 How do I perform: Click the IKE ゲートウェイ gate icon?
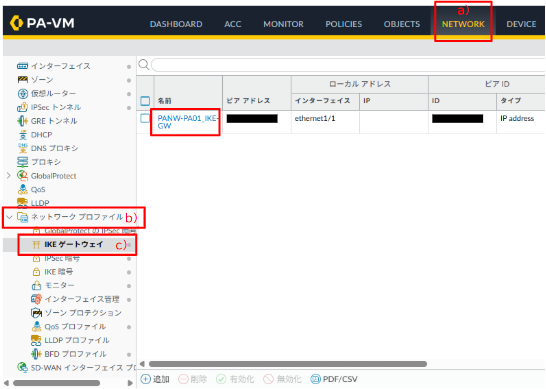pos(36,245)
